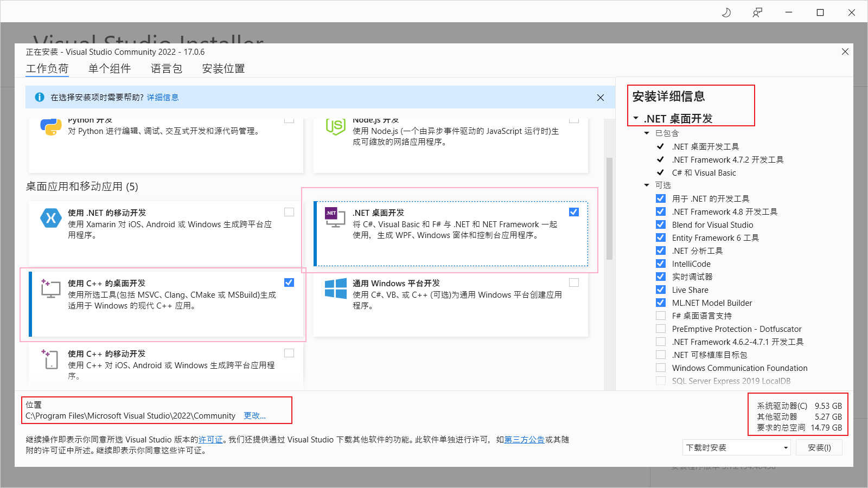Uncheck the Blend for Visual Studio option

click(661, 224)
